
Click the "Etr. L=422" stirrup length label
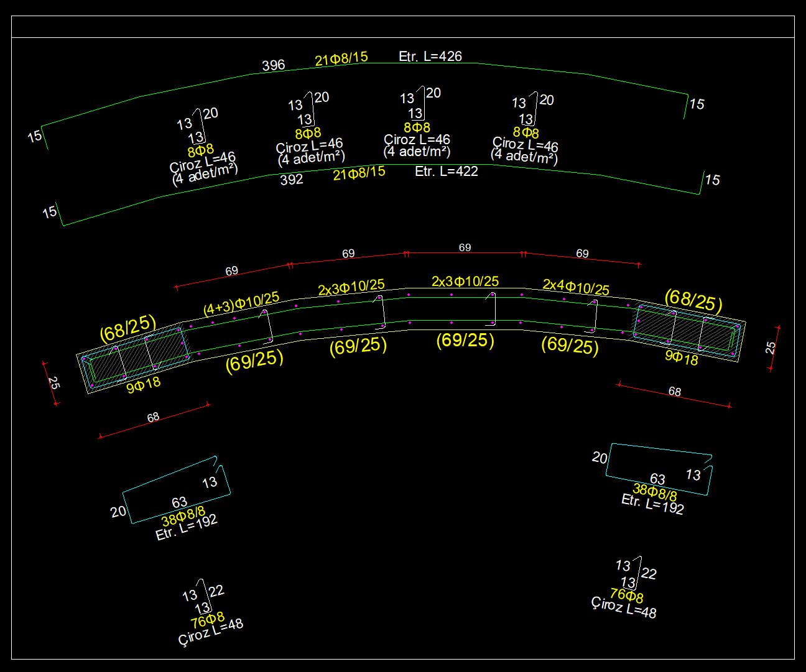pos(446,172)
